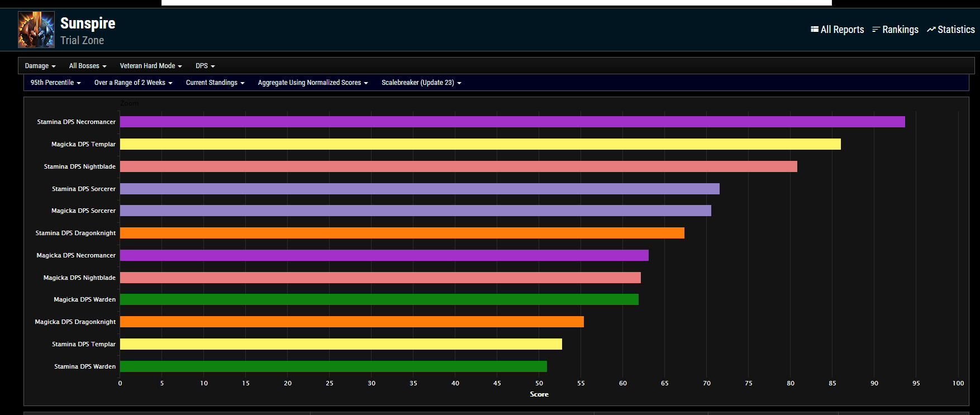Expand the Current Standings dropdown
This screenshot has width=980, height=415.
215,83
